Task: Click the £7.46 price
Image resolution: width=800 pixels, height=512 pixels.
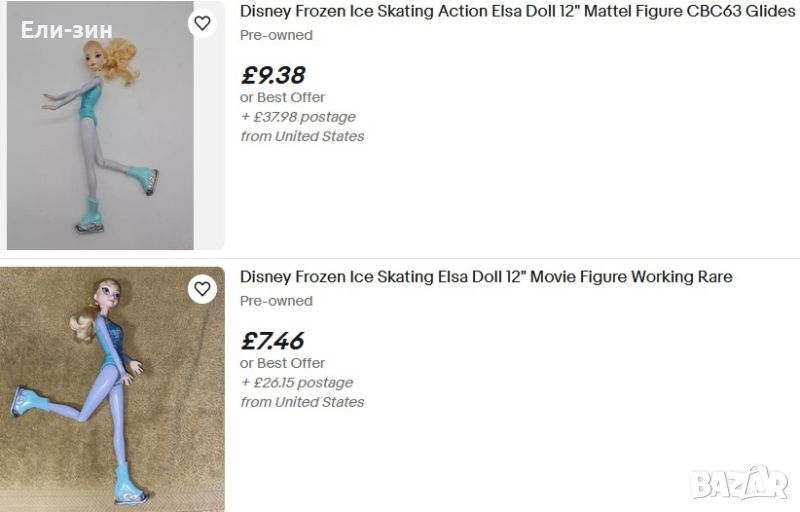Action: [272, 341]
